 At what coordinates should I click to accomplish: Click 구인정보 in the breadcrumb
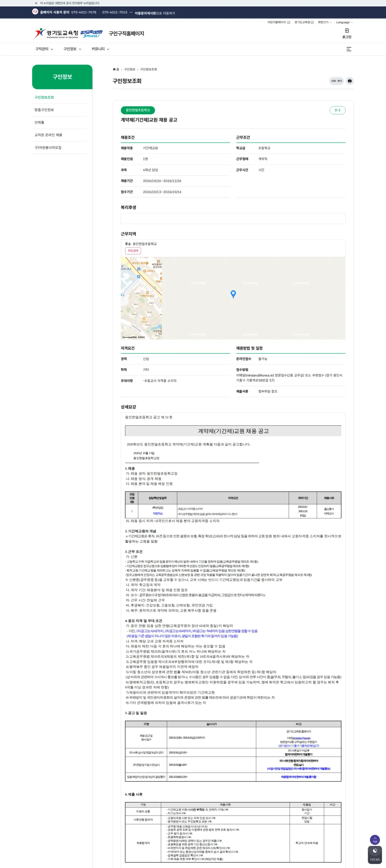pos(129,69)
